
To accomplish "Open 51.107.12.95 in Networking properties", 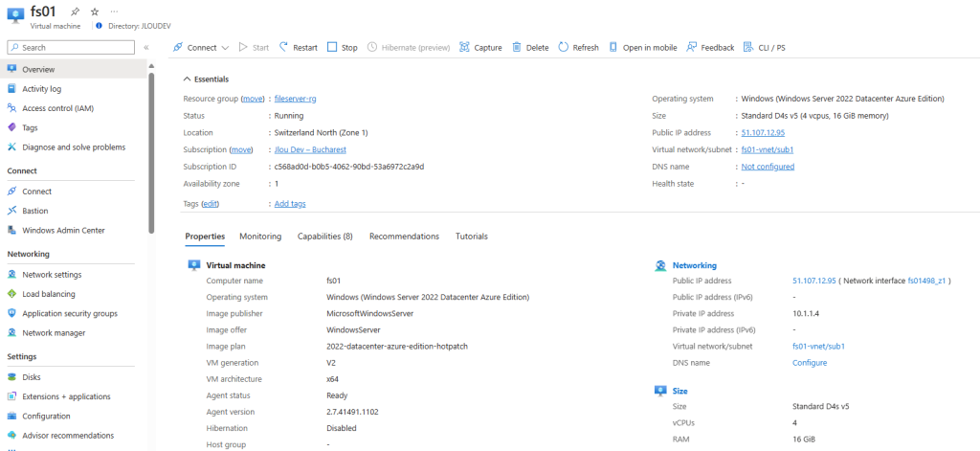I will coord(813,281).
